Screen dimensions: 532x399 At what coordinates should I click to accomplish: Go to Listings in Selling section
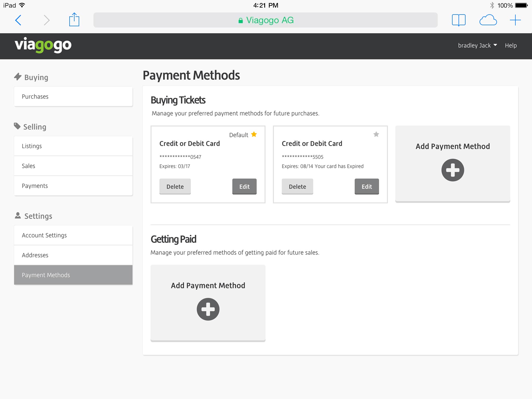coord(73,146)
